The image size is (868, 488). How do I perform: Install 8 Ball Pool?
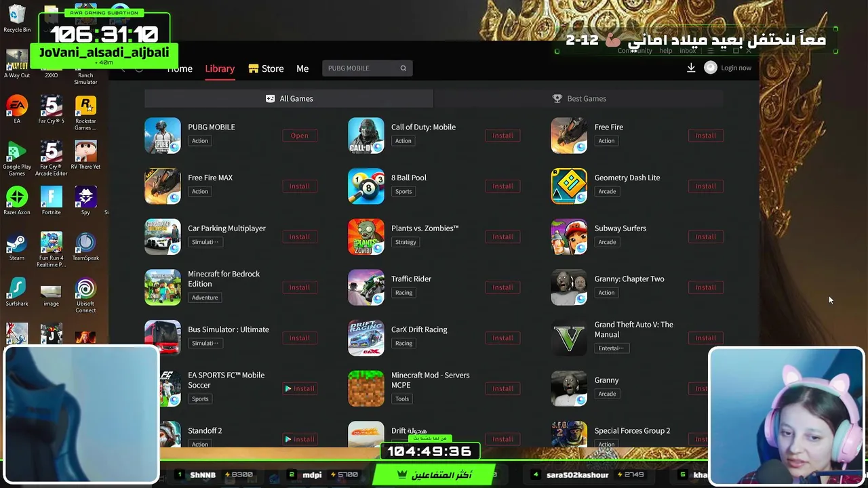pyautogui.click(x=502, y=186)
